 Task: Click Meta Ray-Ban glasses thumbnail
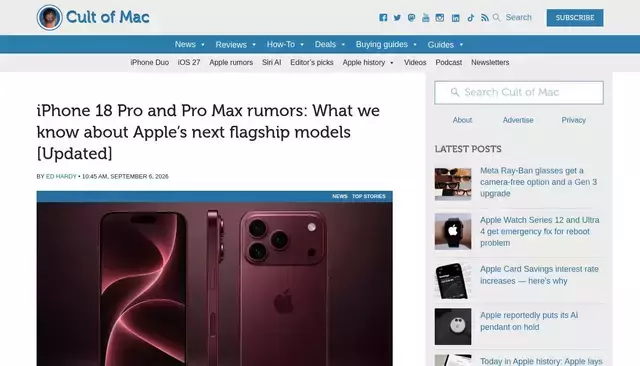(453, 184)
